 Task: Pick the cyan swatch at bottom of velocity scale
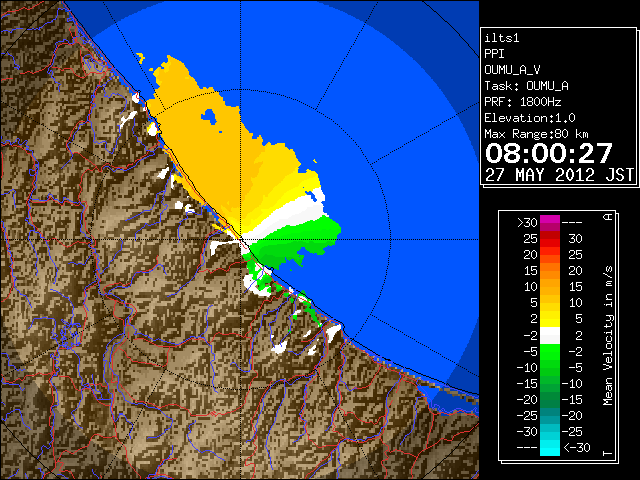pyautogui.click(x=550, y=447)
